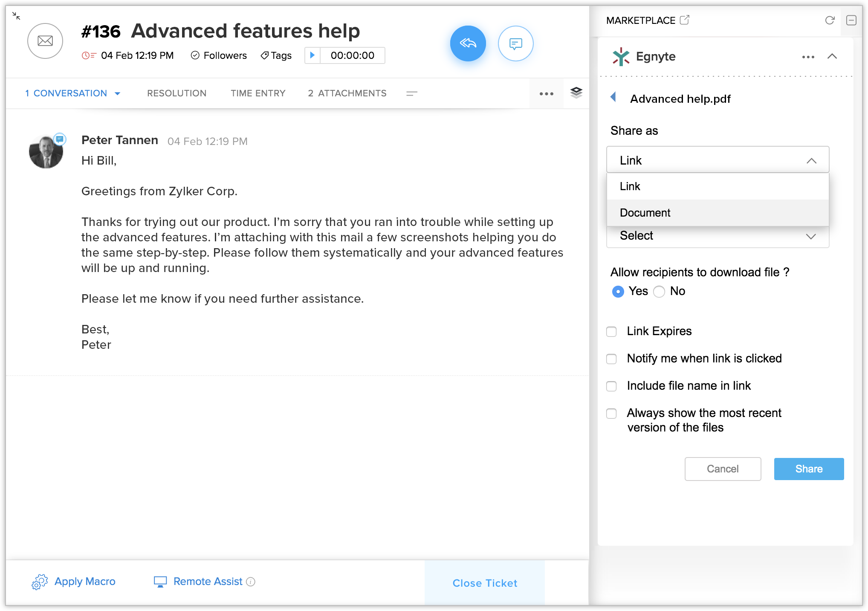Switch to the Resolution tab
This screenshot has width=868, height=611.
pyautogui.click(x=176, y=93)
